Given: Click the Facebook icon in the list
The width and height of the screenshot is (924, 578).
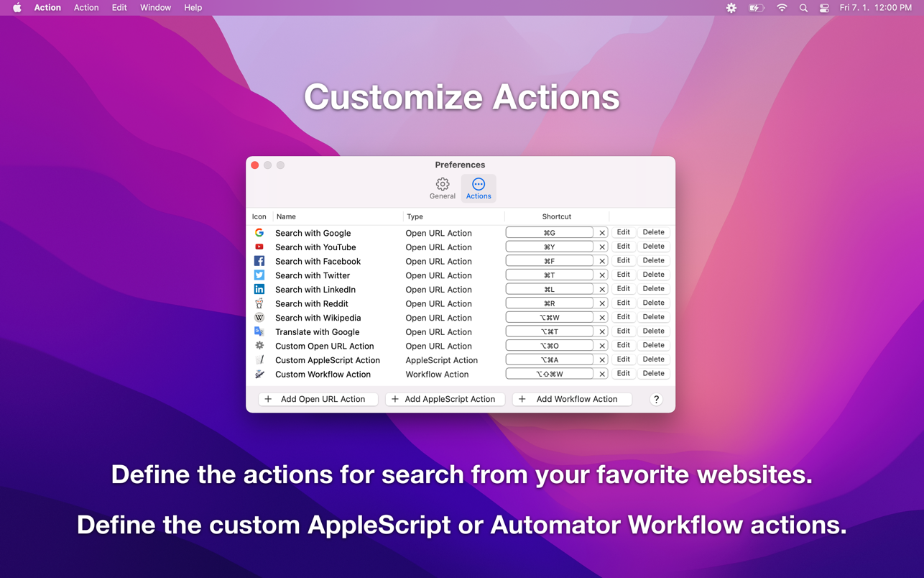Looking at the screenshot, I should (259, 261).
